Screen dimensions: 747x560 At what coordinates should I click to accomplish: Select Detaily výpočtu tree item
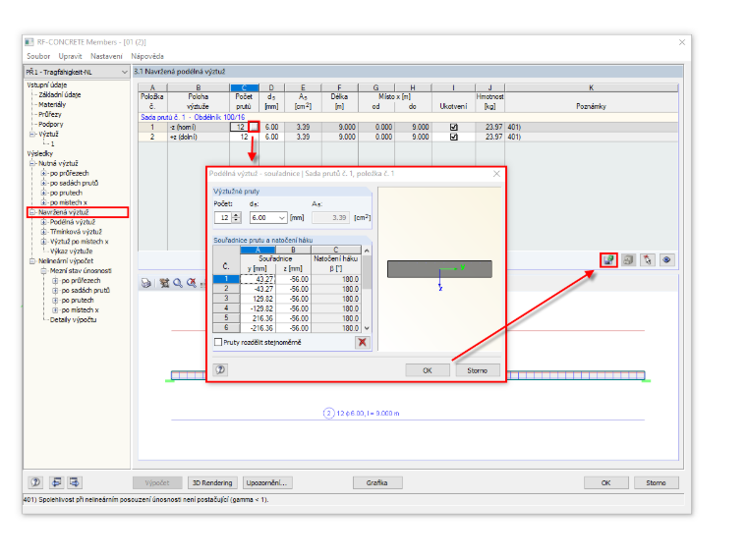73,320
